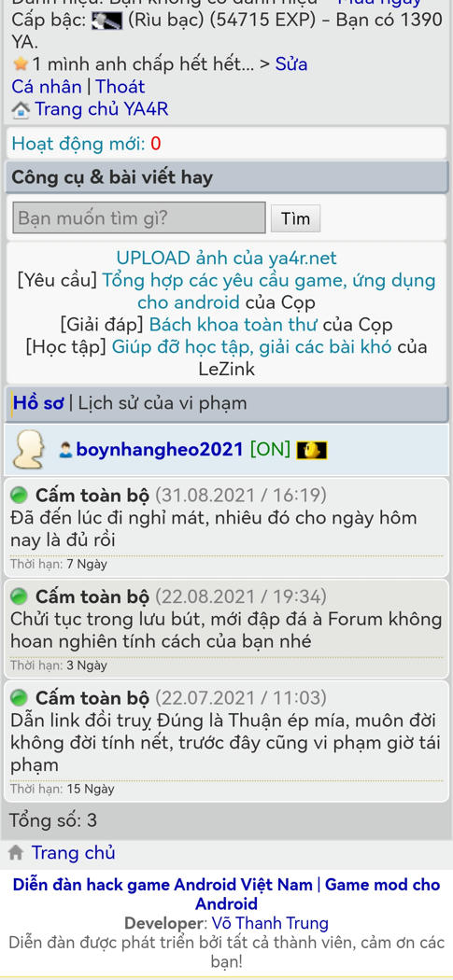Open the UPLOAD ảnh của ya4r.net link

[226, 259]
